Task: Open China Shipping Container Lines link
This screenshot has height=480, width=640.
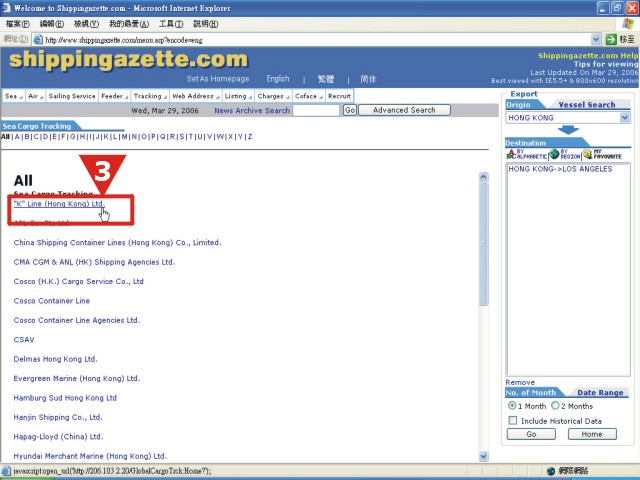Action: 118,242
